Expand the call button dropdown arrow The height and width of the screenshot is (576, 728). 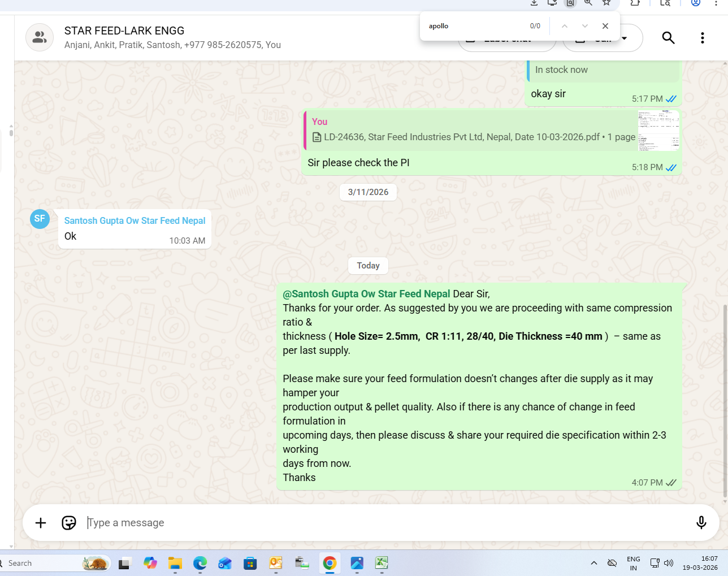click(625, 38)
